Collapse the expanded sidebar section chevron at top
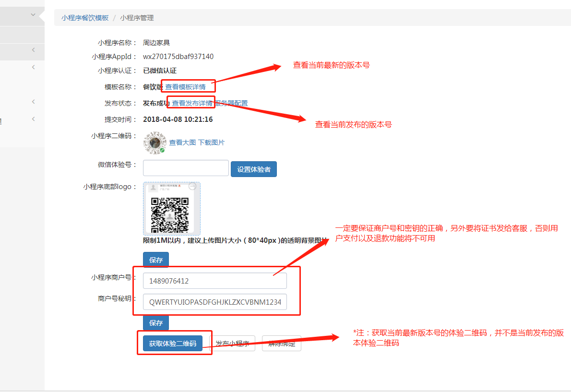Image resolution: width=571 pixels, height=392 pixels. click(33, 15)
